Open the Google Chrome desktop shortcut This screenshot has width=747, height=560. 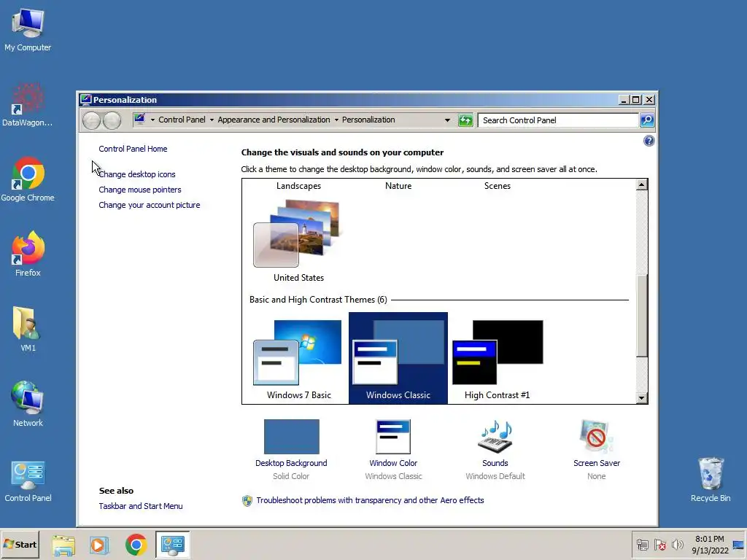[x=28, y=179]
